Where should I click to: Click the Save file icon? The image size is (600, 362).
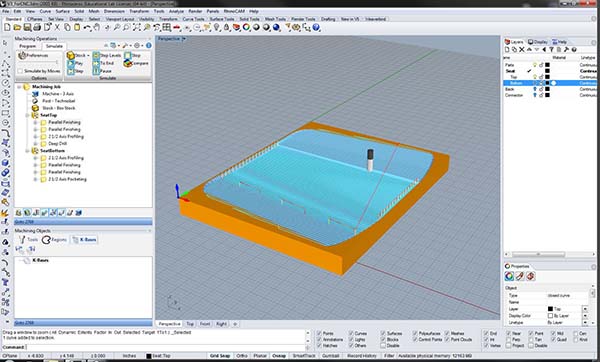tap(27, 28)
